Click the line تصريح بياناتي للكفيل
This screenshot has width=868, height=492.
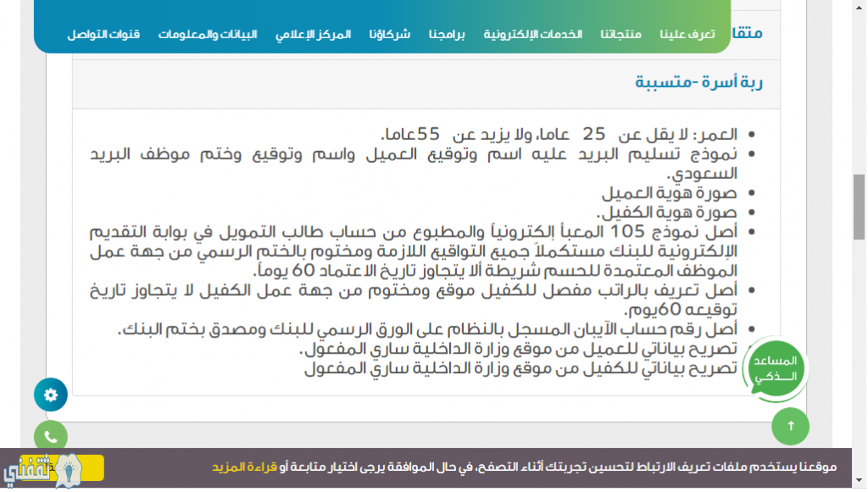(x=521, y=368)
